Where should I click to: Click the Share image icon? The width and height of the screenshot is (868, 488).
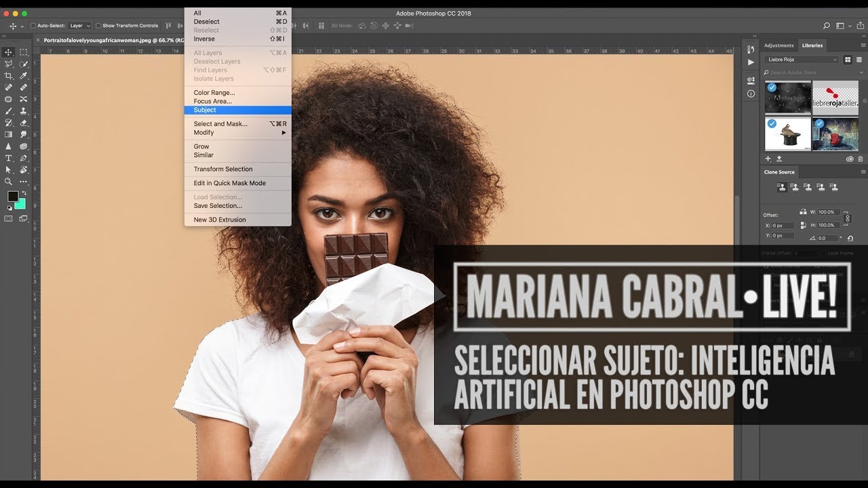[861, 25]
